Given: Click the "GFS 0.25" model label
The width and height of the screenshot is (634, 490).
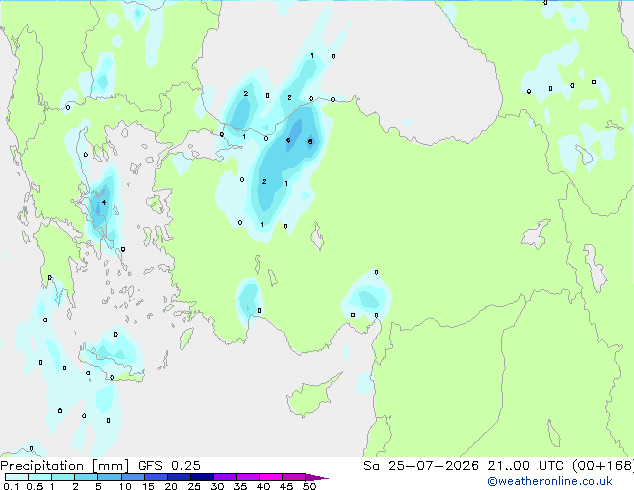Looking at the screenshot, I should [169, 466].
